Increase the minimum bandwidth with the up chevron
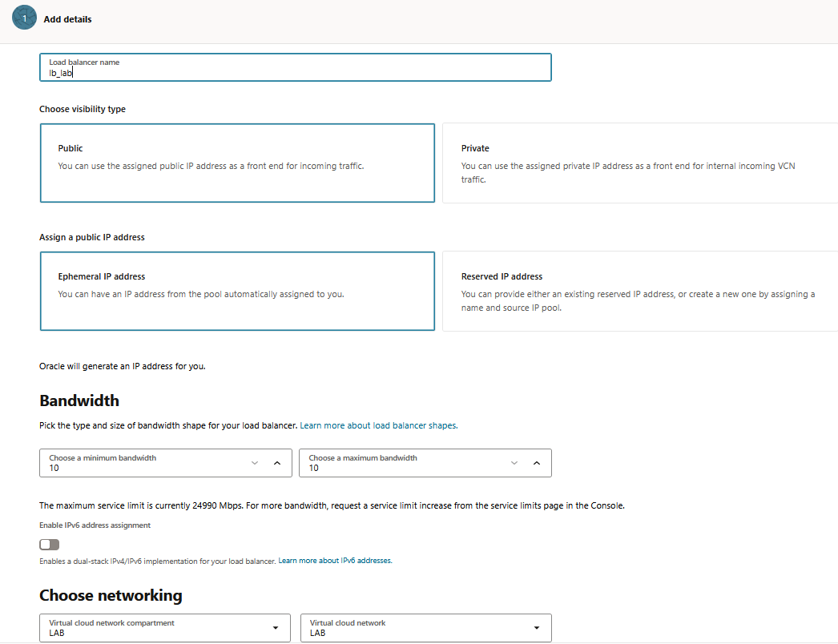Image resolution: width=838 pixels, height=644 pixels. tap(277, 463)
